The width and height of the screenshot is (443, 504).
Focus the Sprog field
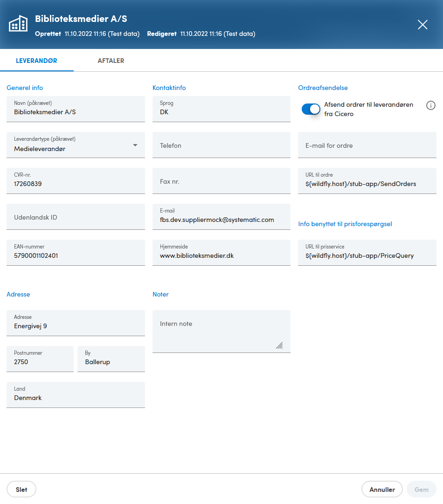point(221,109)
